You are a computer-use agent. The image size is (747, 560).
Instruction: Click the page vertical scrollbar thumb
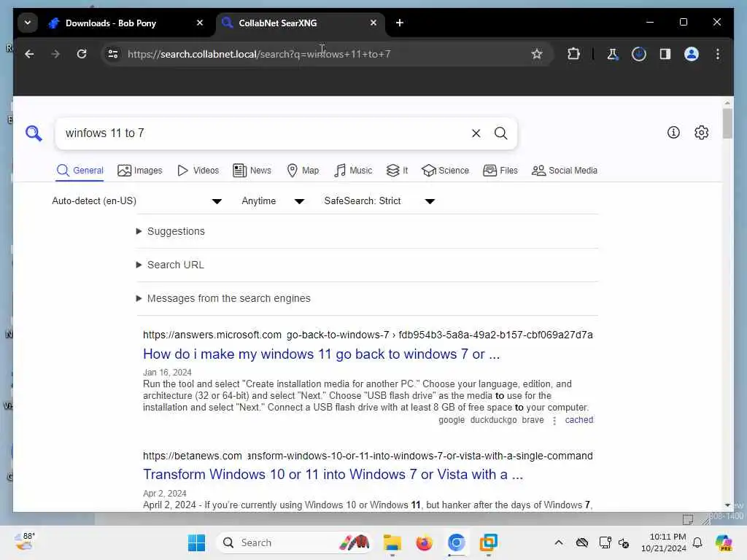(727, 124)
